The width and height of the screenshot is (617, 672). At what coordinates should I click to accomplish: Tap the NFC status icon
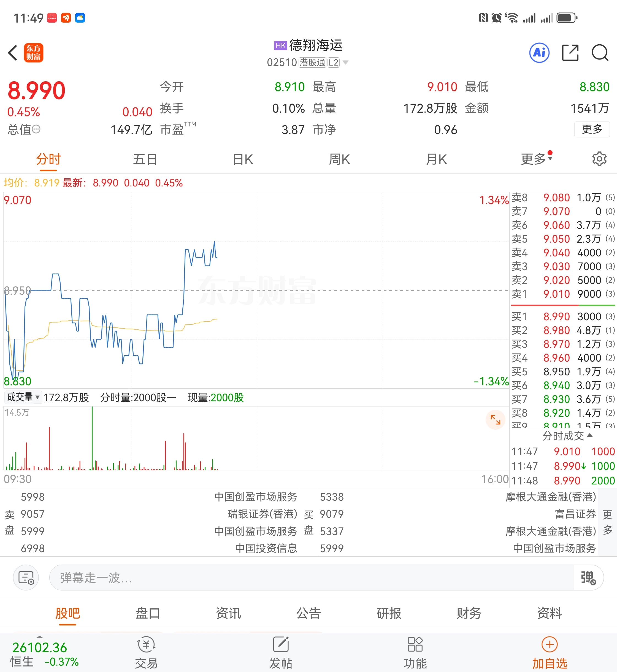483,18
